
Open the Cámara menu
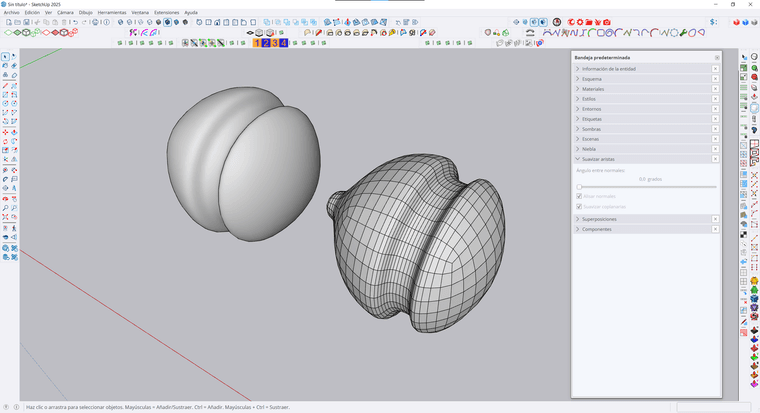coord(65,13)
